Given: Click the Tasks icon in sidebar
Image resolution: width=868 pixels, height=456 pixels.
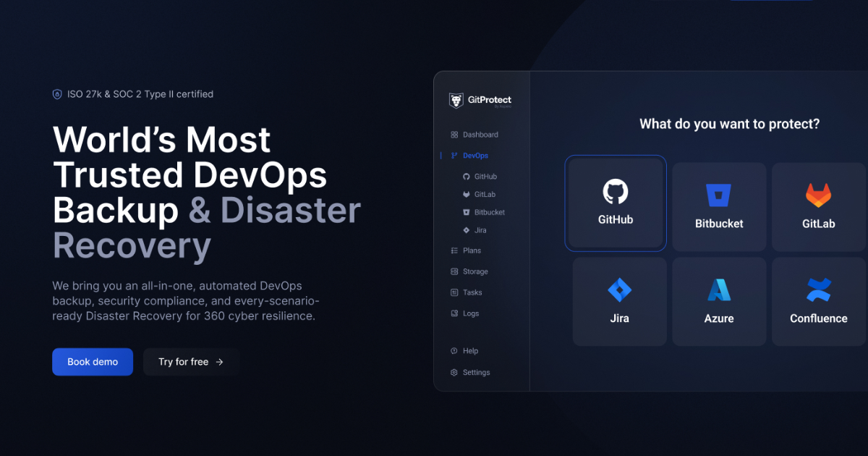Looking at the screenshot, I should coord(454,292).
